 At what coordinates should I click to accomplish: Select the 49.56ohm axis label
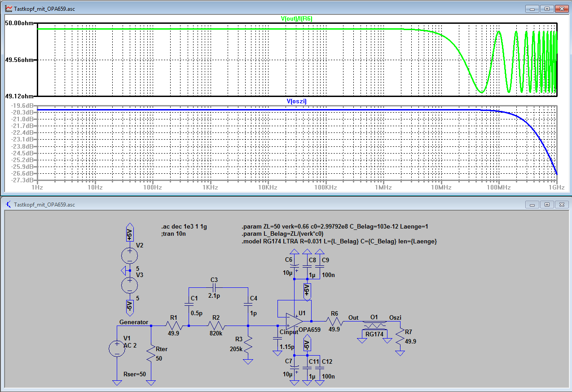coord(20,59)
